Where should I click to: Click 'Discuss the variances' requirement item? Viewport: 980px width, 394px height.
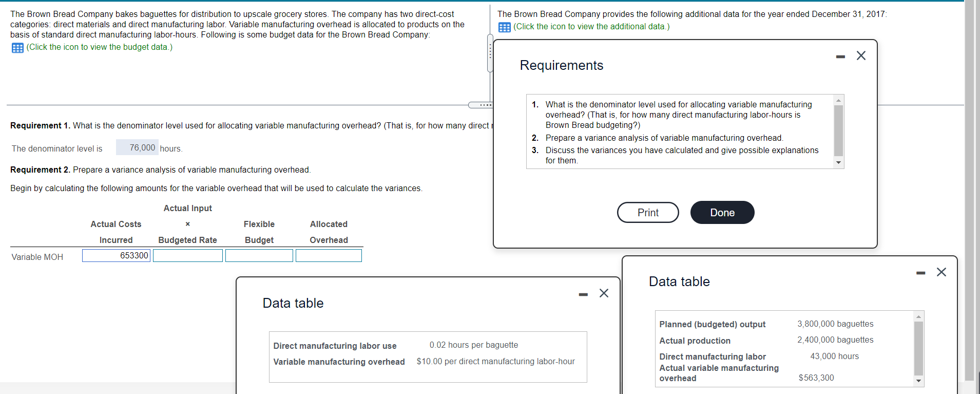coord(682,156)
